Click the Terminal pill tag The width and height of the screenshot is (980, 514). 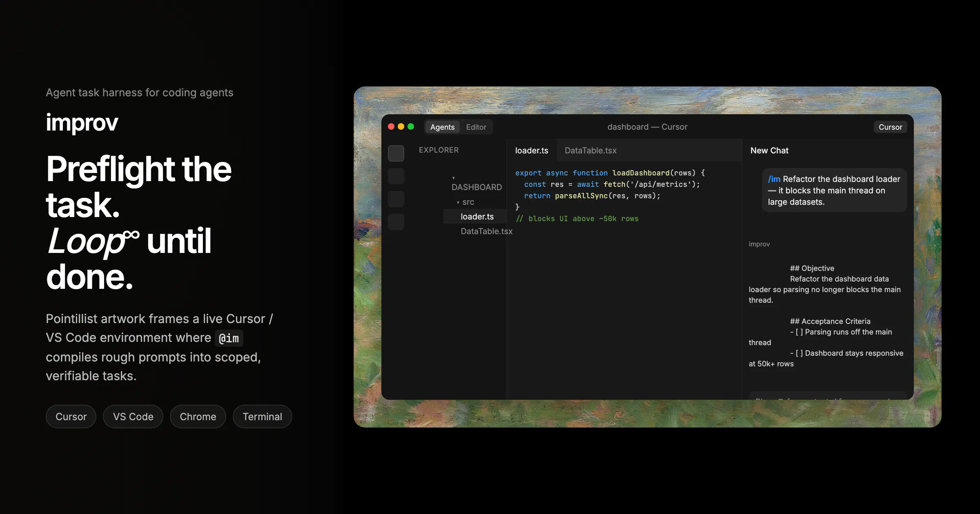pos(262,417)
